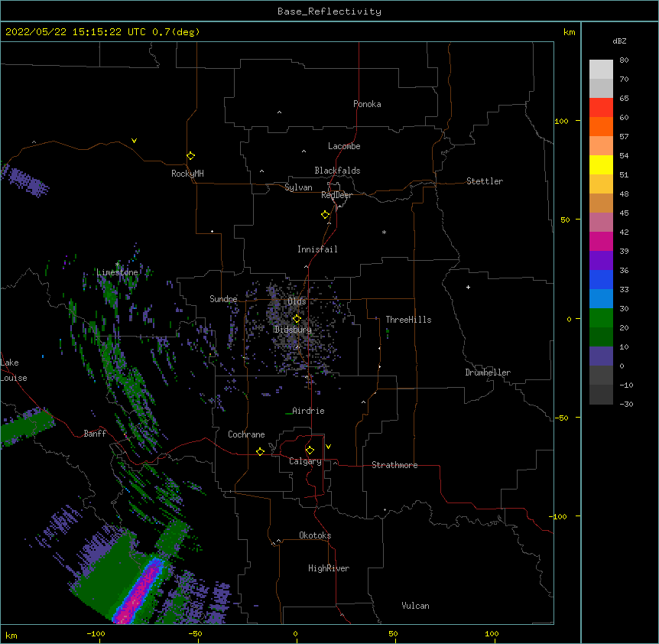
Task: Click the Ponoka city label
Action: pyautogui.click(x=367, y=104)
